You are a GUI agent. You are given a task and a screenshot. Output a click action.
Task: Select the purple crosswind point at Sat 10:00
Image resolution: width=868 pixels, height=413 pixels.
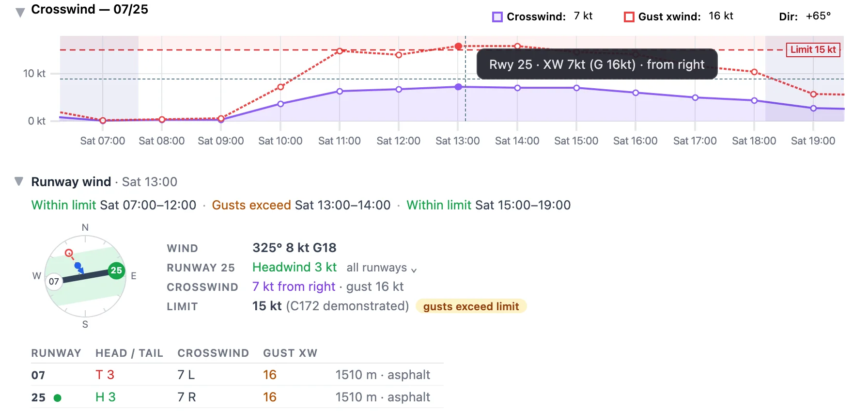(280, 104)
